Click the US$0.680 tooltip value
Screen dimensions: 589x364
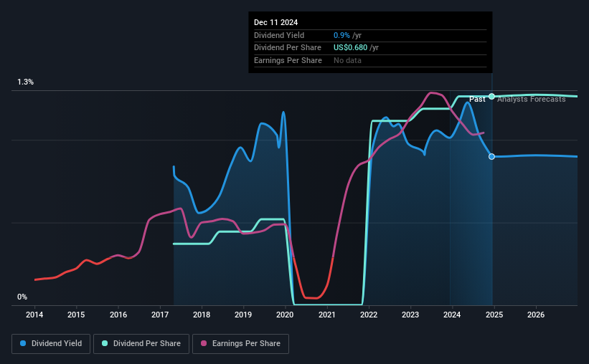(351, 48)
